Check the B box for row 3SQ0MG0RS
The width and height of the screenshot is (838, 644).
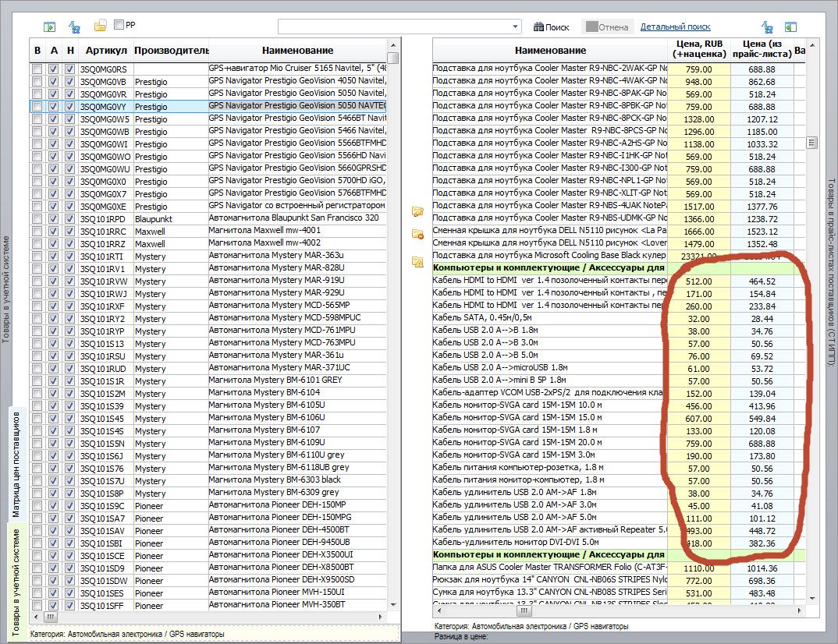click(x=37, y=69)
